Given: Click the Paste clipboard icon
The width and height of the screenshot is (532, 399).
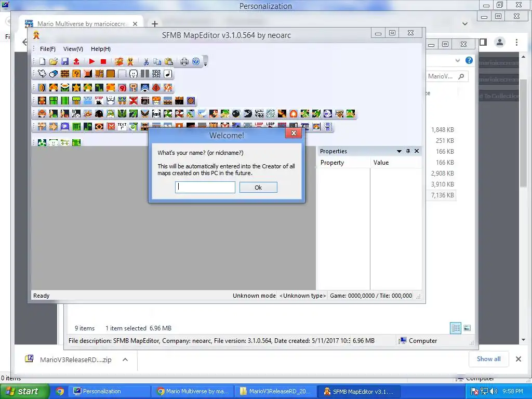Looking at the screenshot, I should click(x=169, y=61).
